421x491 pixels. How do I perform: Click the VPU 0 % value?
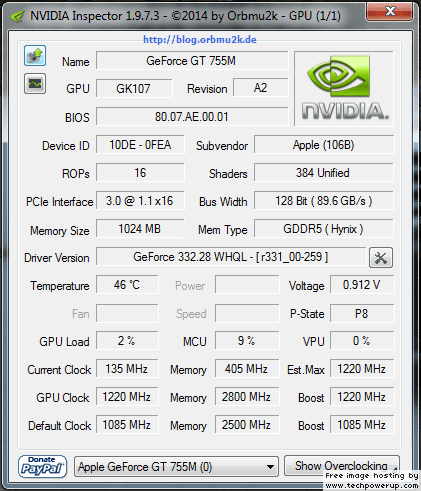click(362, 341)
